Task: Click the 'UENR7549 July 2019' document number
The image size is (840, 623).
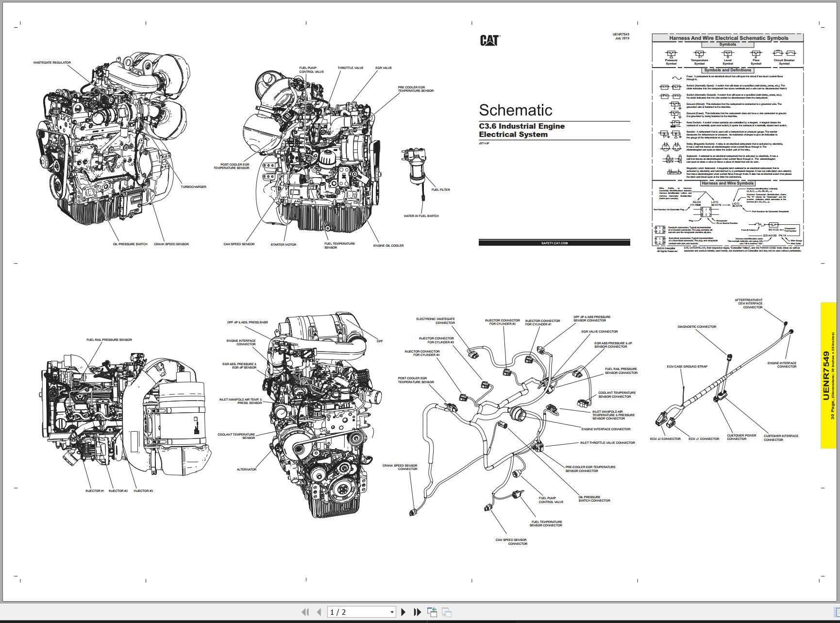Action: [x=621, y=36]
